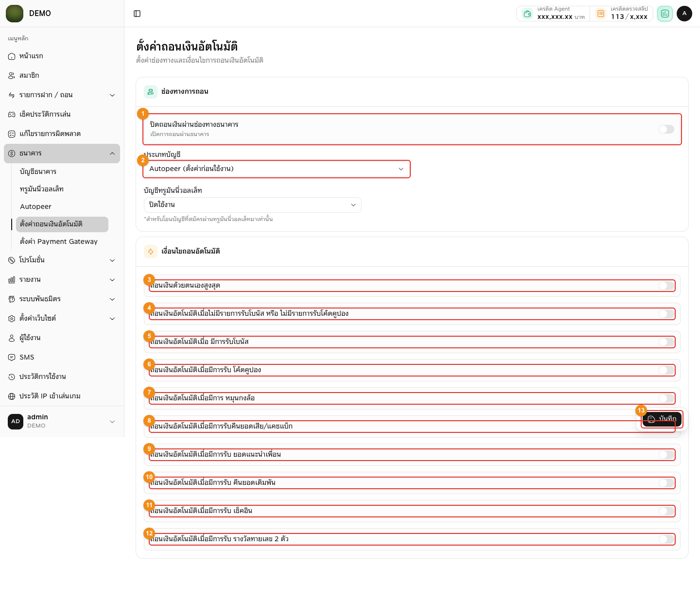Enable withdrawal when มีการรับโบนัส switch
The image size is (700, 600).
click(x=666, y=342)
